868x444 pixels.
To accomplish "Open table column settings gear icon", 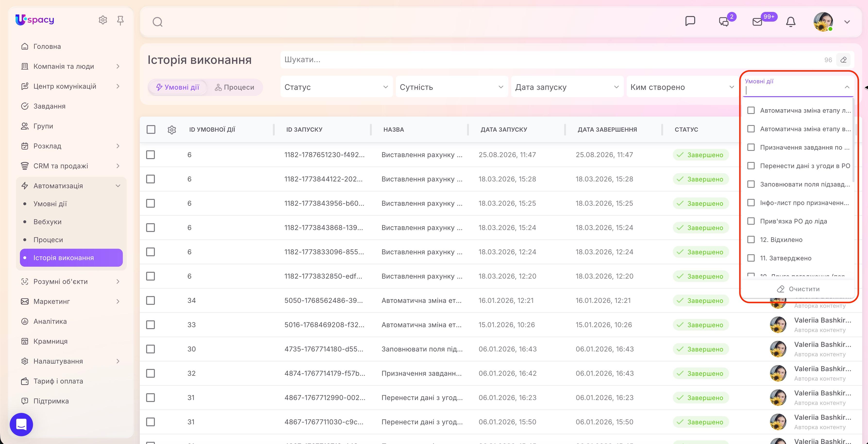I will pos(172,129).
